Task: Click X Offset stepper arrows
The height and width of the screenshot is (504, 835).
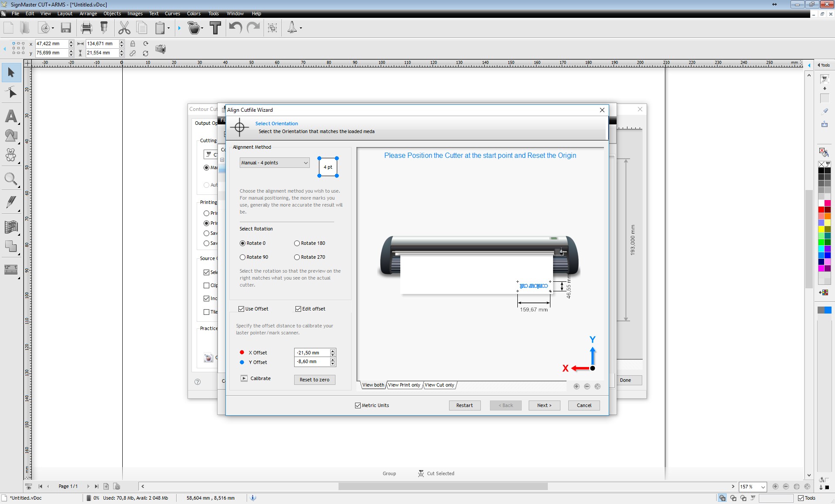Action: 333,353
